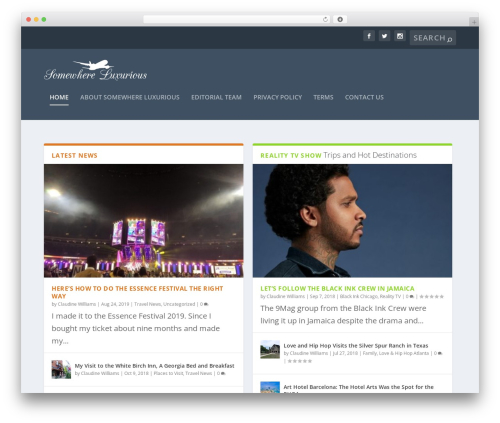Screen dimensions: 500x423
Task: Open the Contact Us page
Action: tap(364, 97)
